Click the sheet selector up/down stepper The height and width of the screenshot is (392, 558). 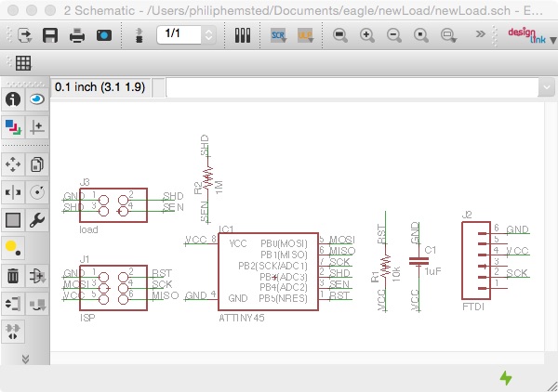click(x=209, y=34)
